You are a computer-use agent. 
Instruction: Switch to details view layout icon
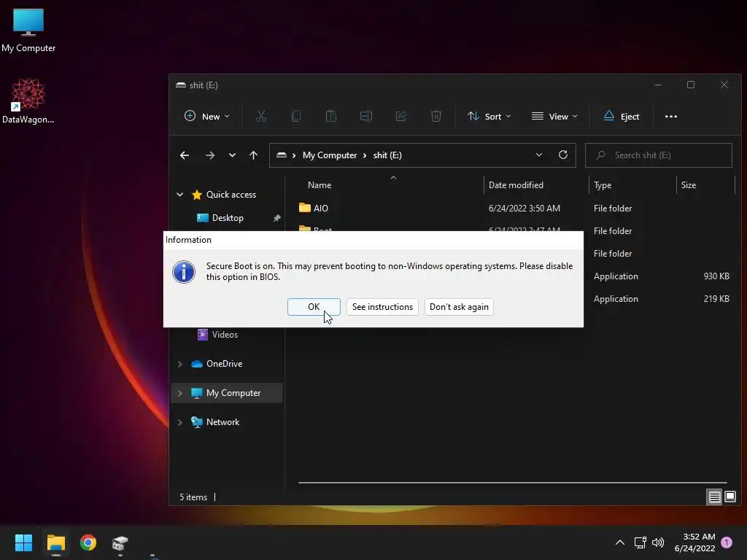[714, 497]
